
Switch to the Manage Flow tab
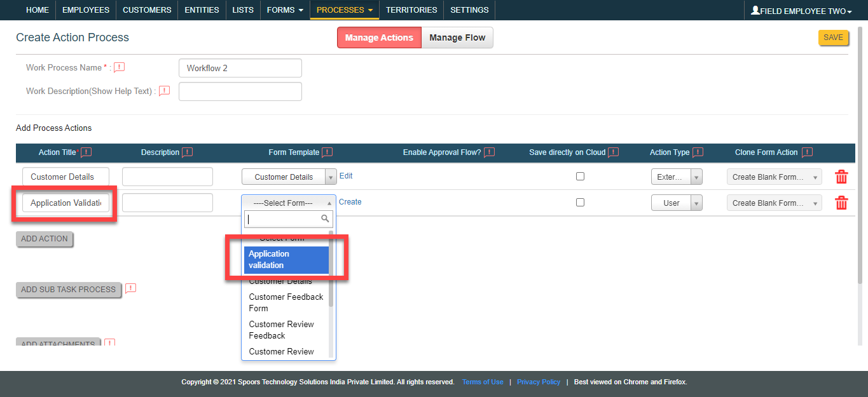point(457,37)
